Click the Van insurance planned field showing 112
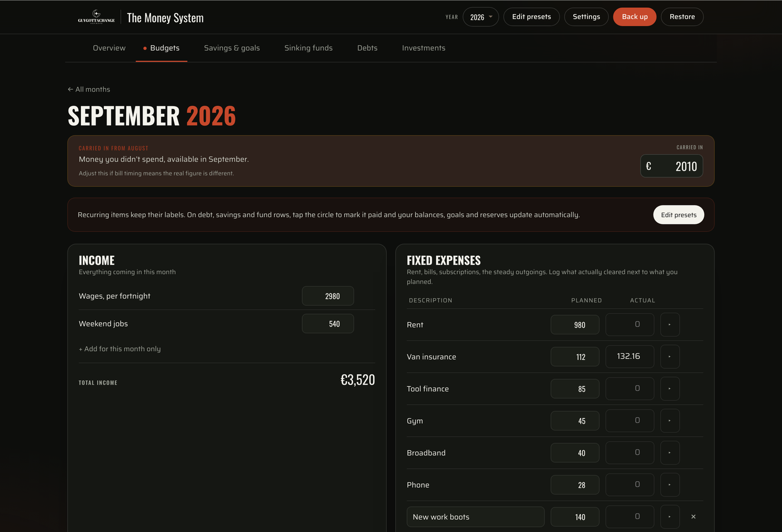This screenshot has width=782, height=532. coord(575,357)
